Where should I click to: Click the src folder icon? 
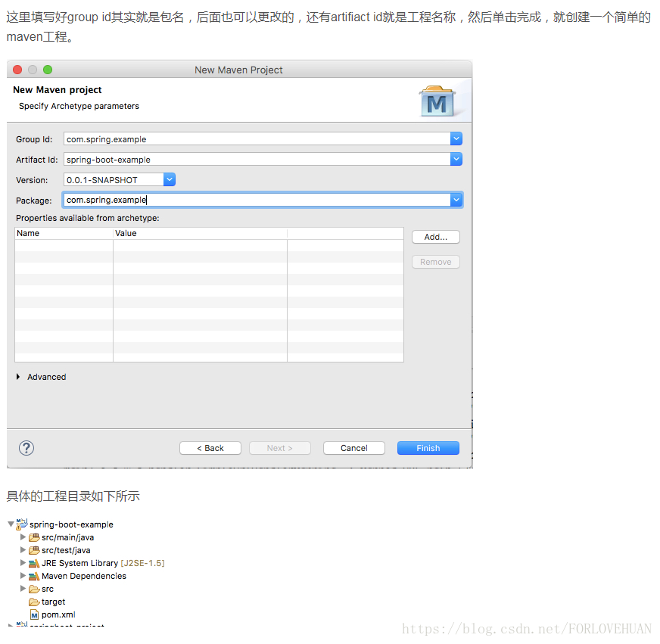pyautogui.click(x=34, y=589)
